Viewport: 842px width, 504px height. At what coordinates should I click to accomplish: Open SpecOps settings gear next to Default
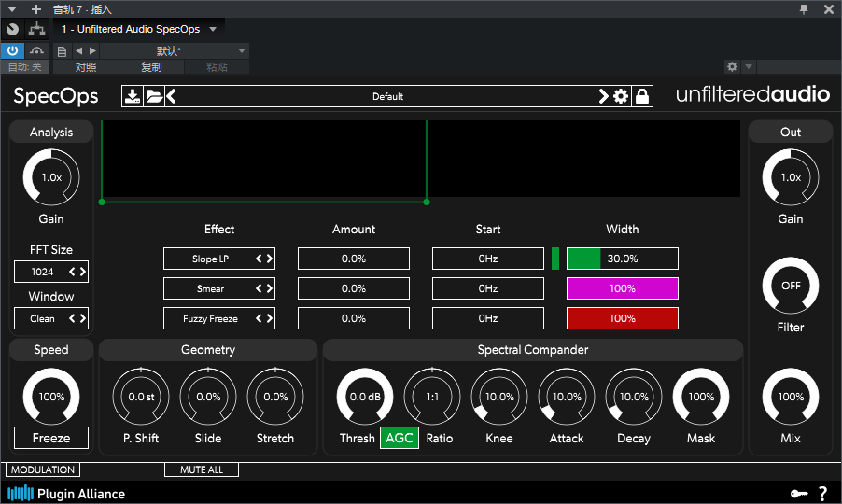pyautogui.click(x=621, y=97)
